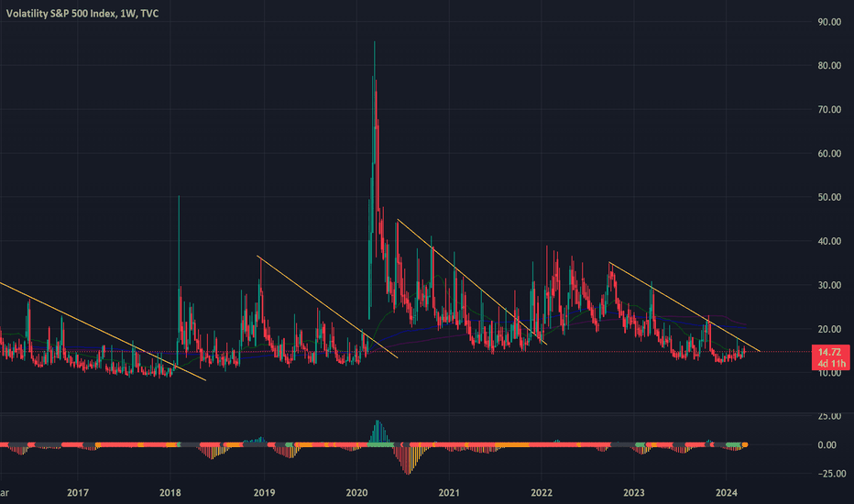The image size is (854, 504).
Task: Click the 60.00 price axis label
Action: coord(829,154)
